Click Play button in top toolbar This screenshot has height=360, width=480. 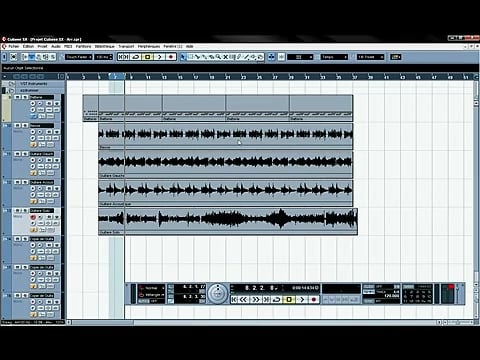159,57
